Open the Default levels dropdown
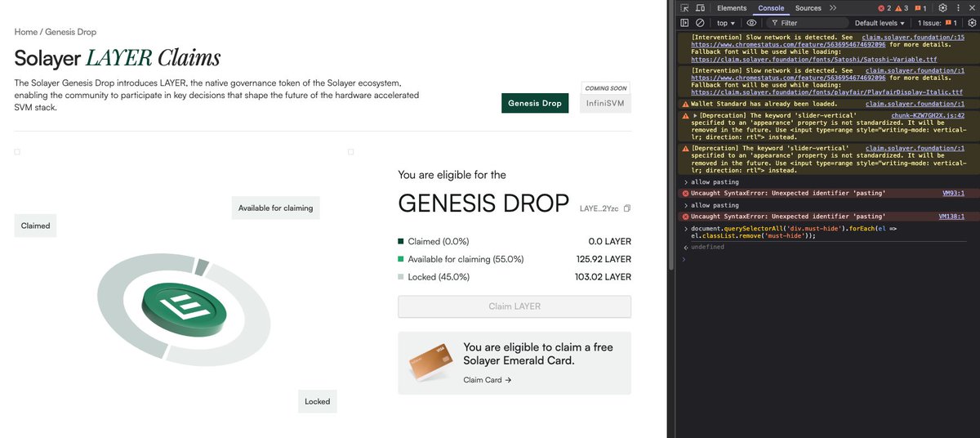 (x=880, y=23)
